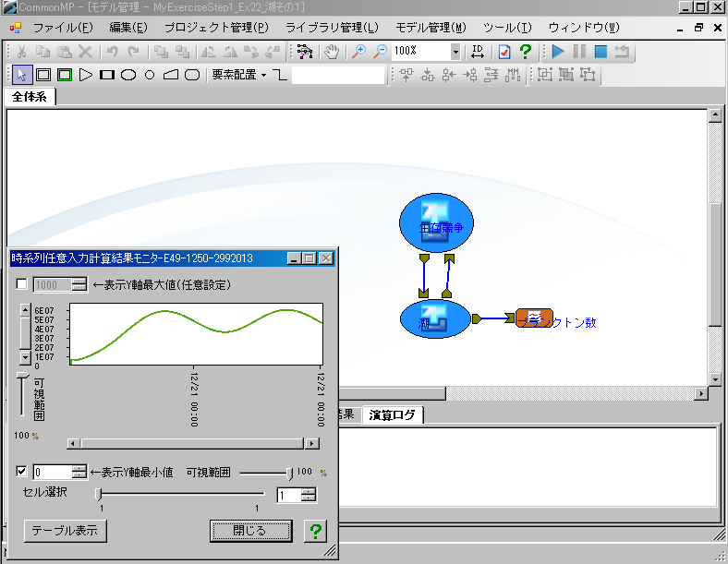
Task: Pick the triangle element shape
Action: [86, 75]
